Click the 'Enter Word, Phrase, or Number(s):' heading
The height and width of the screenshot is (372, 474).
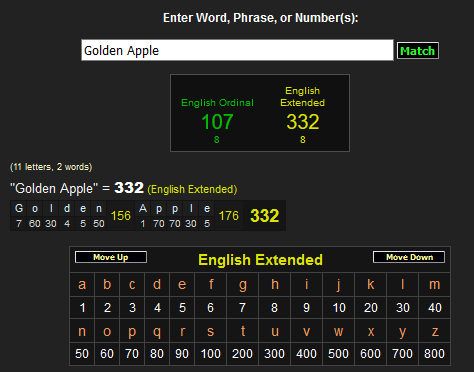[261, 18]
